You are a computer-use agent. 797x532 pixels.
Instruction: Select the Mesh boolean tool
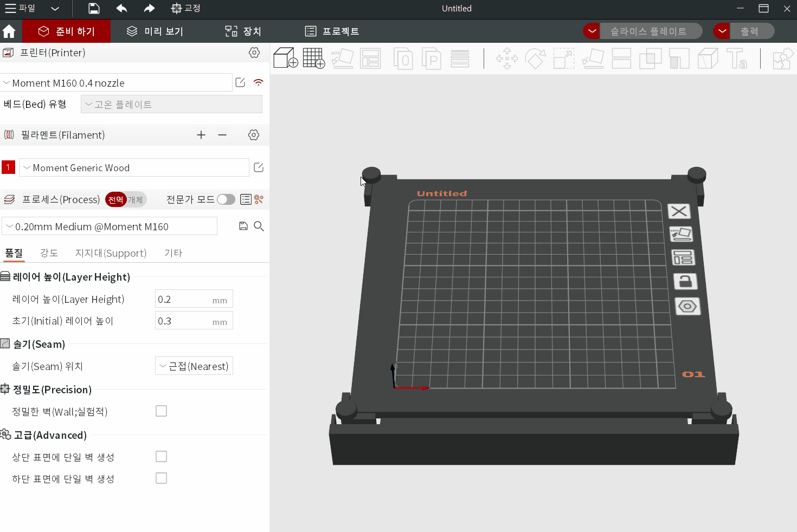coord(651,59)
